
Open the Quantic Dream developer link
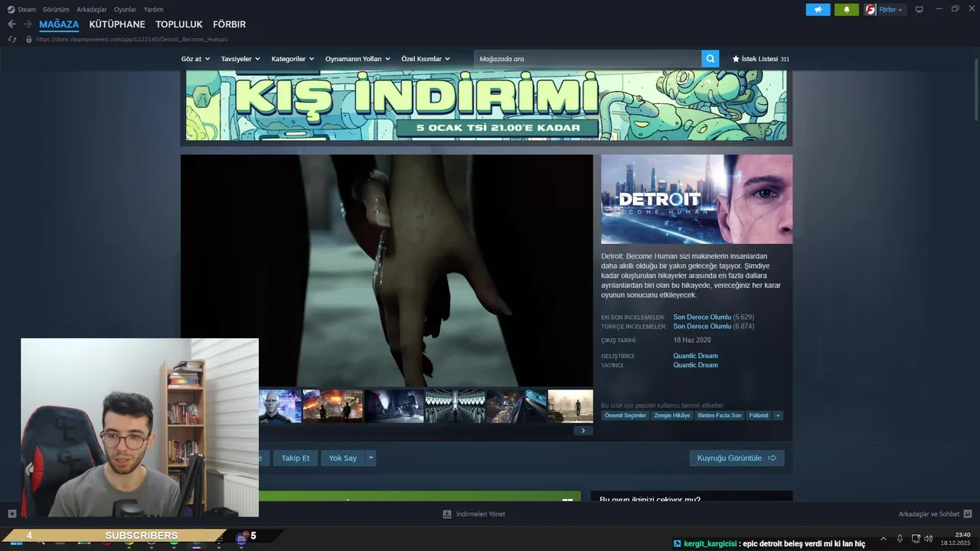(x=695, y=356)
